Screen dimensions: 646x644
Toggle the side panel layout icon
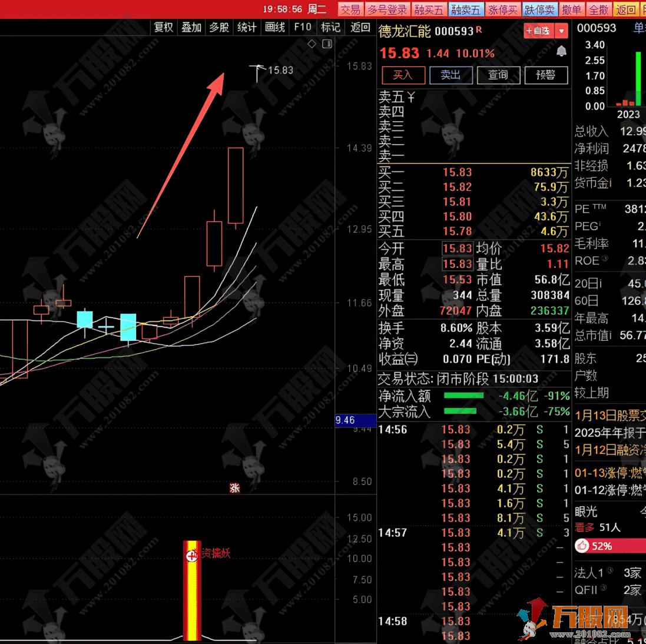coord(327,44)
